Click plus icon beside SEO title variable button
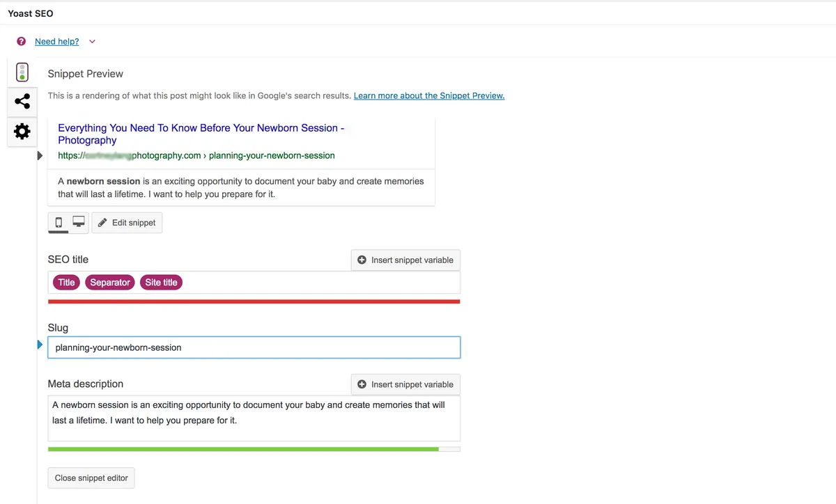 pos(362,260)
